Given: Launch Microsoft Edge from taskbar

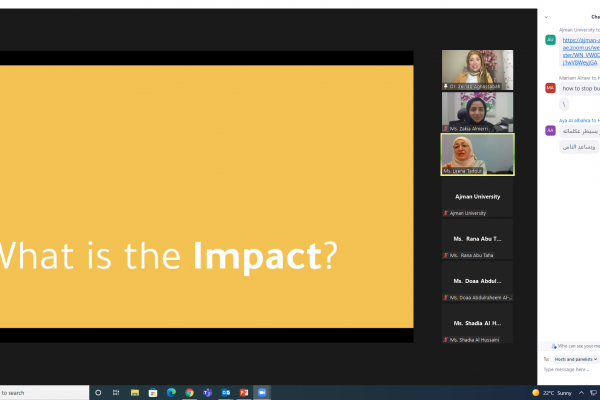Looking at the screenshot, I should 171,392.
